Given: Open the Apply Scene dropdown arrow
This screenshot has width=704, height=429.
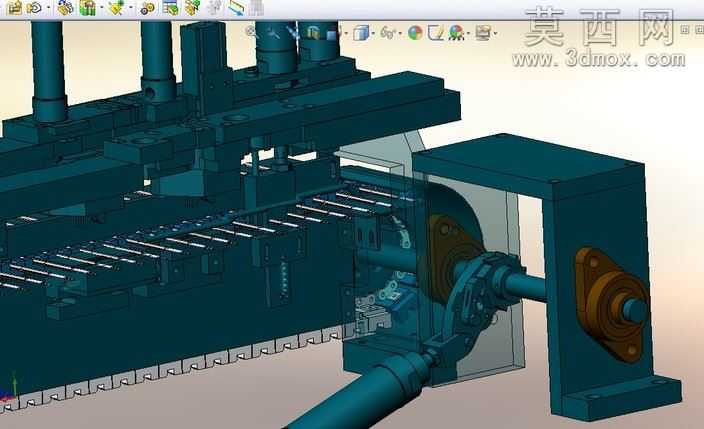Looking at the screenshot, I should pos(468,33).
